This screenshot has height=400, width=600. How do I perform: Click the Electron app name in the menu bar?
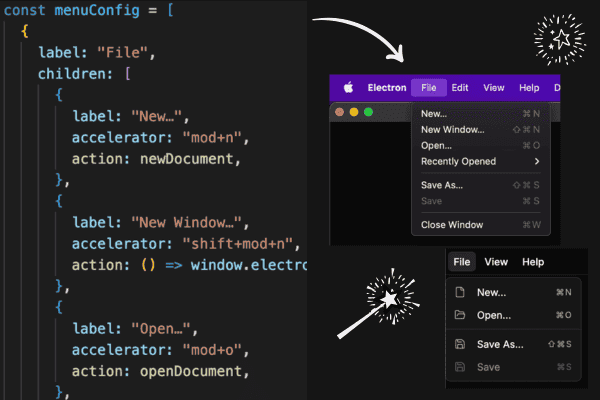(387, 88)
